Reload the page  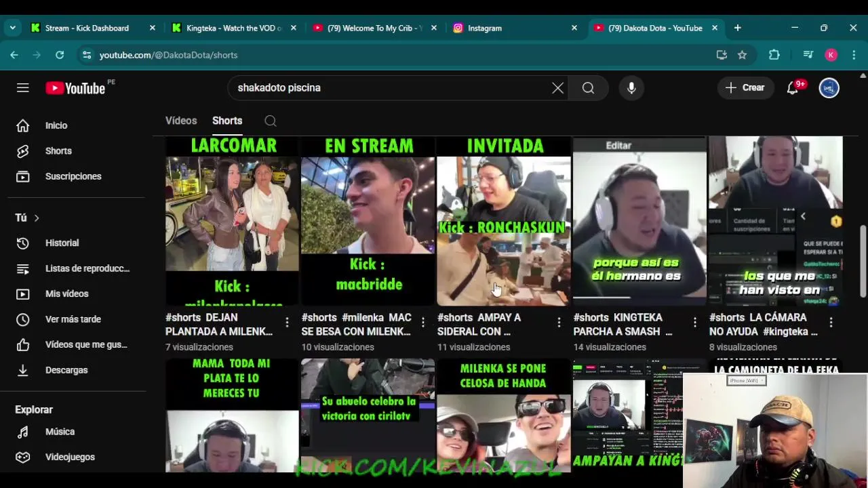click(60, 55)
